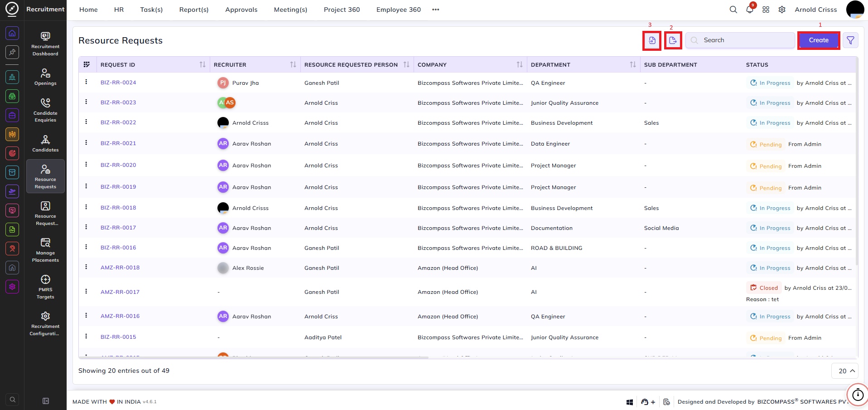Screen dimensions: 868x410
Task: Click the ROAD & BUILDING department cell
Action: 556,248
